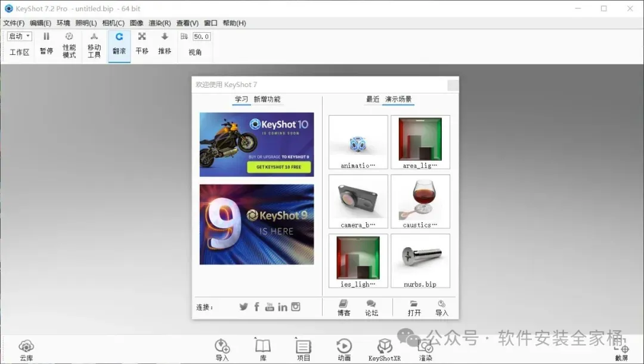This screenshot has width=644, height=364.
Task: Activate the 推移 dolly tool
Action: coord(165,43)
